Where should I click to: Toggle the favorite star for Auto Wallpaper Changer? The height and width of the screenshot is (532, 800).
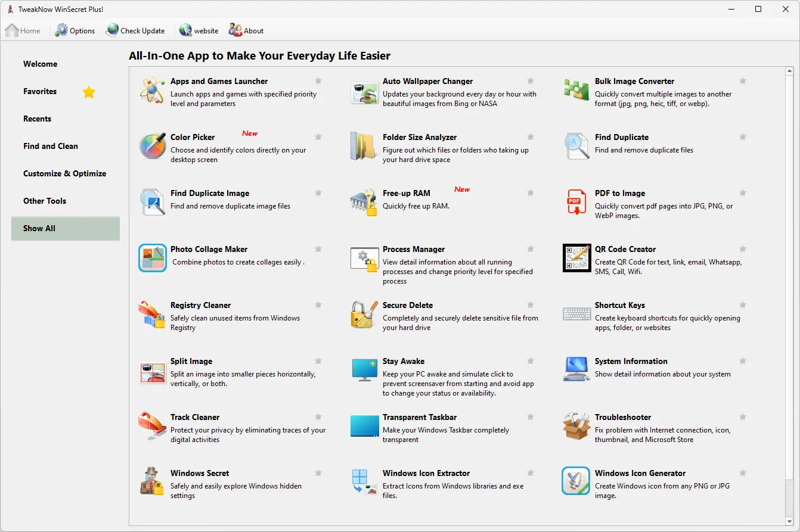pyautogui.click(x=531, y=81)
